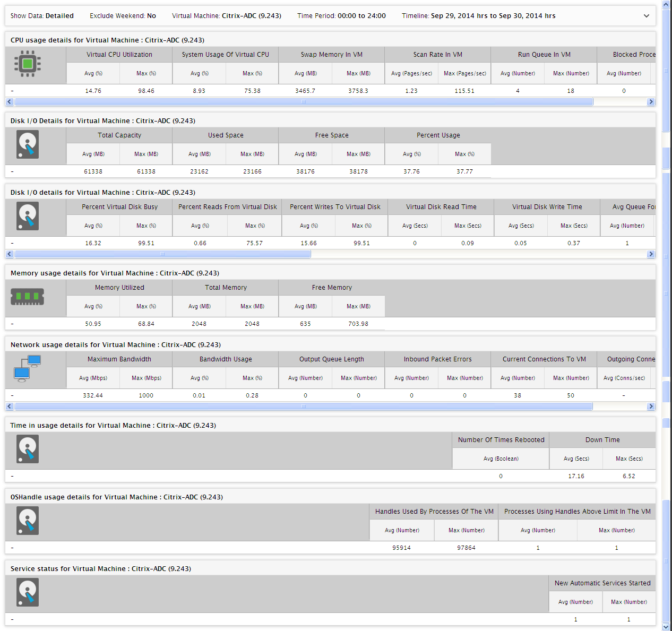Click the Timeline Sep 29 to Sep 30 text
Viewport: 672px width, 631px height.
(479, 16)
